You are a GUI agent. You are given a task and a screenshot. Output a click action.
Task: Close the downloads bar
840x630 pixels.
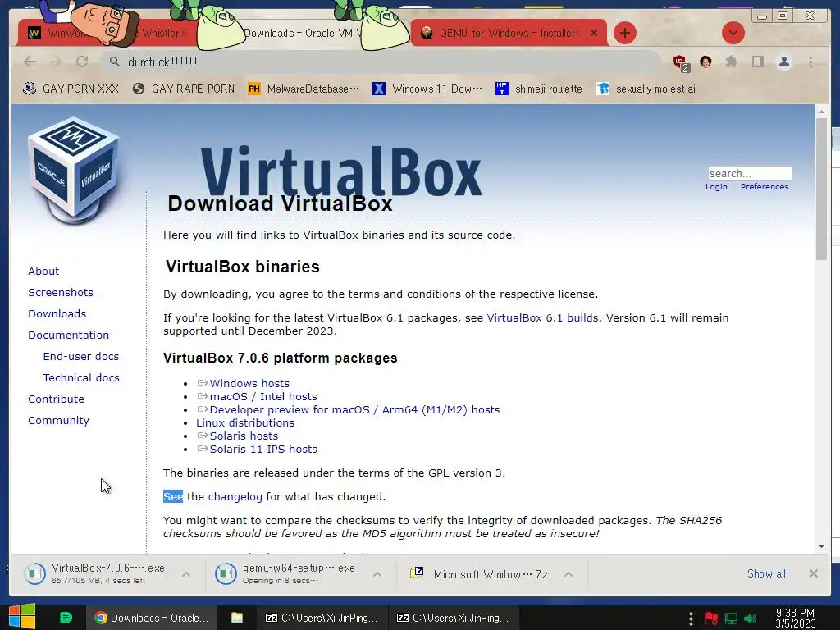tap(813, 573)
